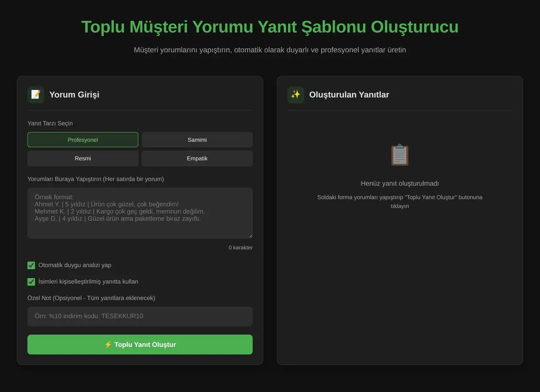The image size is (540, 392).
Task: Click the 'Yanıt Tarzı Seçin' label
Action: pyautogui.click(x=50, y=123)
